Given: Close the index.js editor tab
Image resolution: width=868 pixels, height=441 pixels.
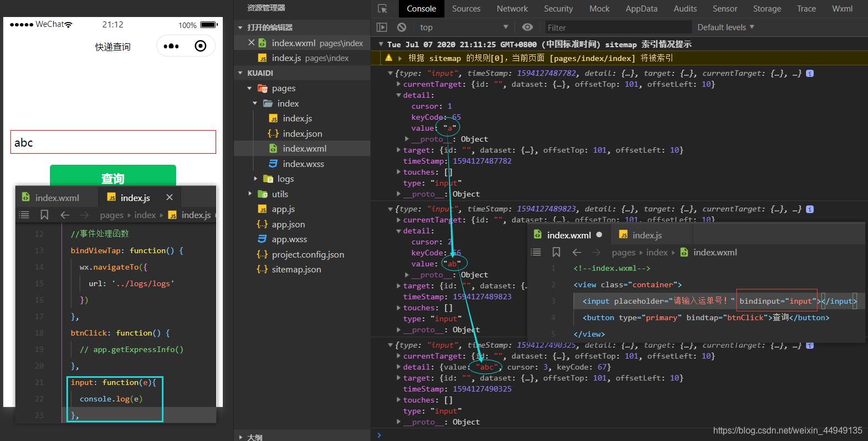Looking at the screenshot, I should click(x=170, y=197).
